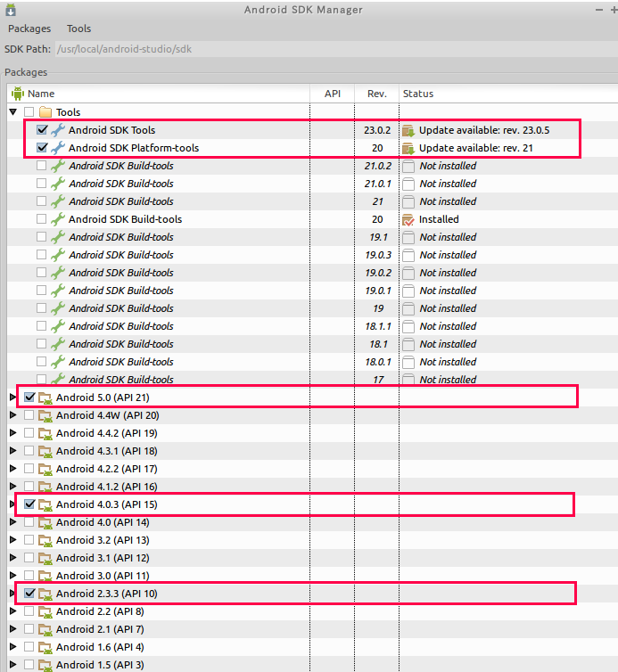Select the Android 4.1.2 (API 16) row label
This screenshot has height=672, width=618.
pos(106,487)
